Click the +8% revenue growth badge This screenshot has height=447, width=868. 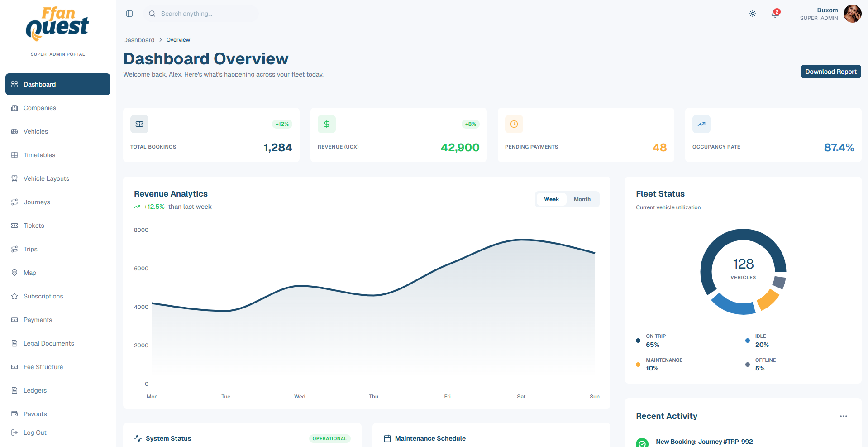pos(471,124)
